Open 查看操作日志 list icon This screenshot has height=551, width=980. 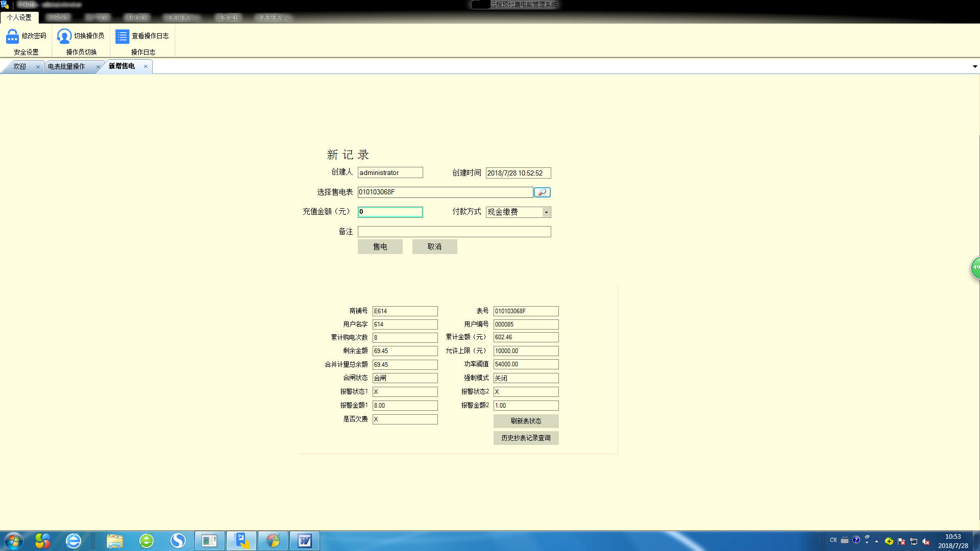pos(122,36)
